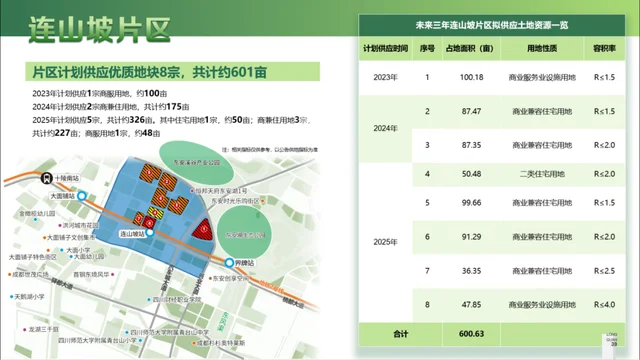Click the 计划供应时间 column header
The width and height of the screenshot is (640, 360).
[385, 48]
